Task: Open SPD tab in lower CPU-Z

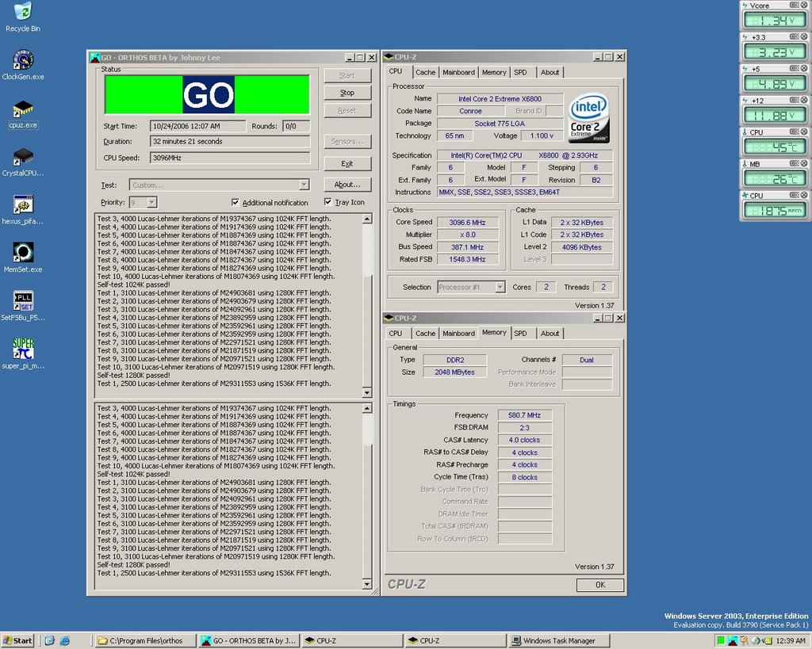Action: pyautogui.click(x=520, y=334)
